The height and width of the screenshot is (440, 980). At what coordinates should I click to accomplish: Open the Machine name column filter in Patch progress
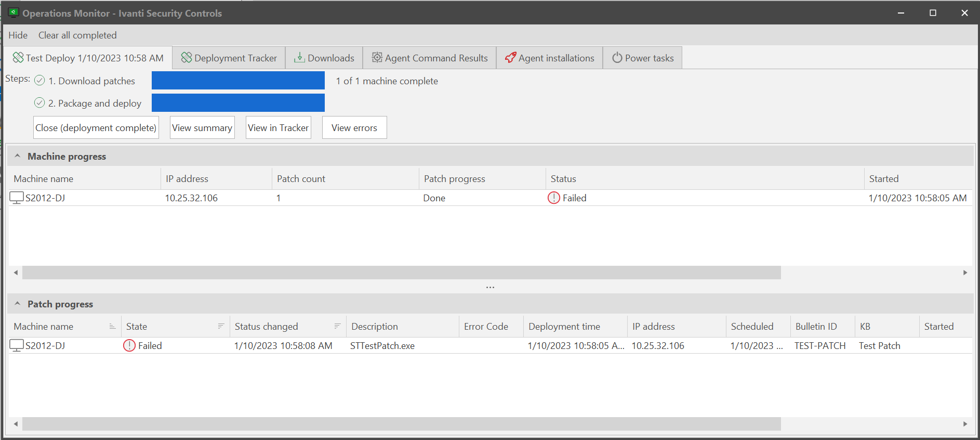pyautogui.click(x=112, y=326)
